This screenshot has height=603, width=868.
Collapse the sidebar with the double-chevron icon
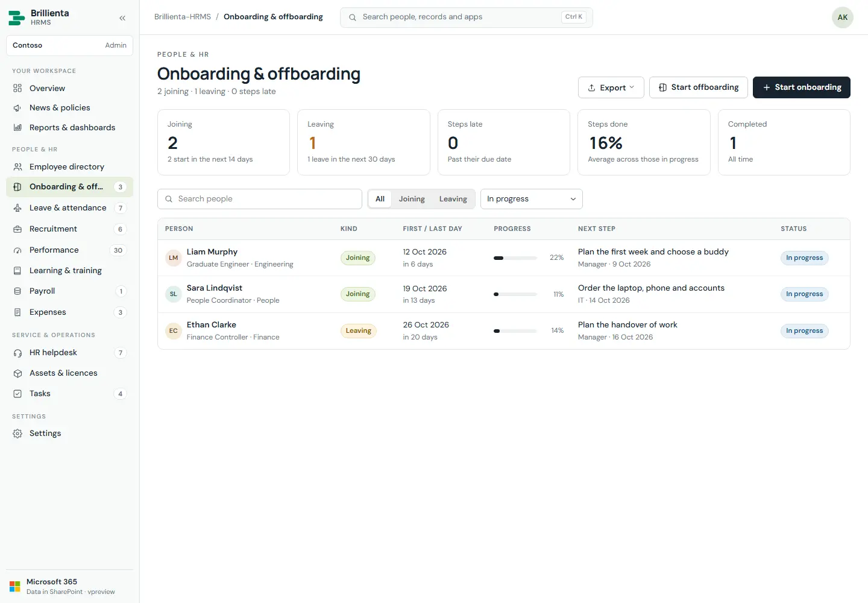pyautogui.click(x=122, y=18)
